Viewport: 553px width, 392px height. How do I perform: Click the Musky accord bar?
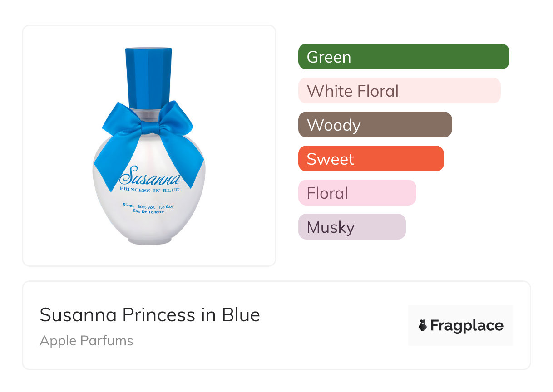point(351,227)
